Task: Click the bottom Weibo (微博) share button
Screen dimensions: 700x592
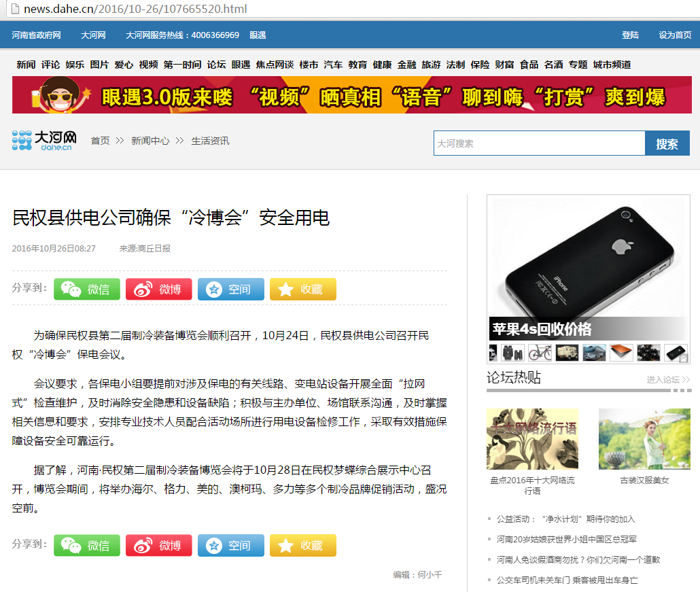Action: pyautogui.click(x=158, y=545)
